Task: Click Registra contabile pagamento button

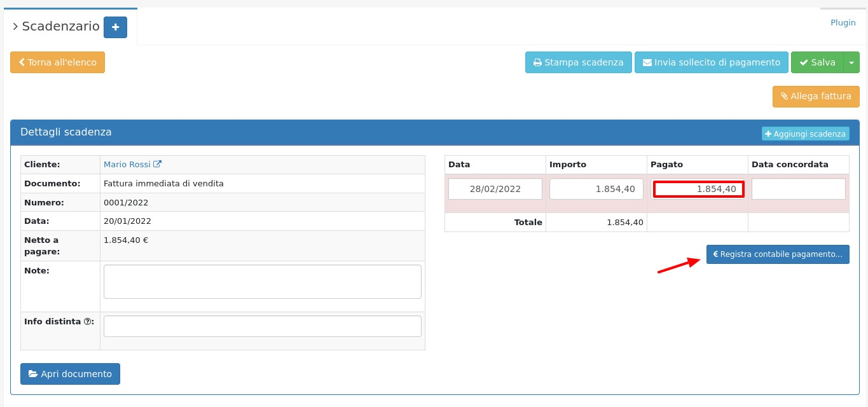Action: click(x=777, y=254)
